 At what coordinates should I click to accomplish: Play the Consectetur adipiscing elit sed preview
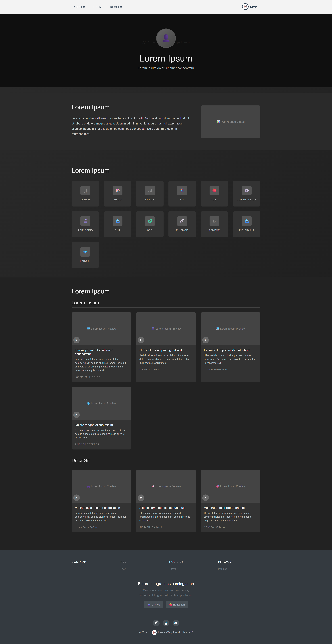(141, 340)
